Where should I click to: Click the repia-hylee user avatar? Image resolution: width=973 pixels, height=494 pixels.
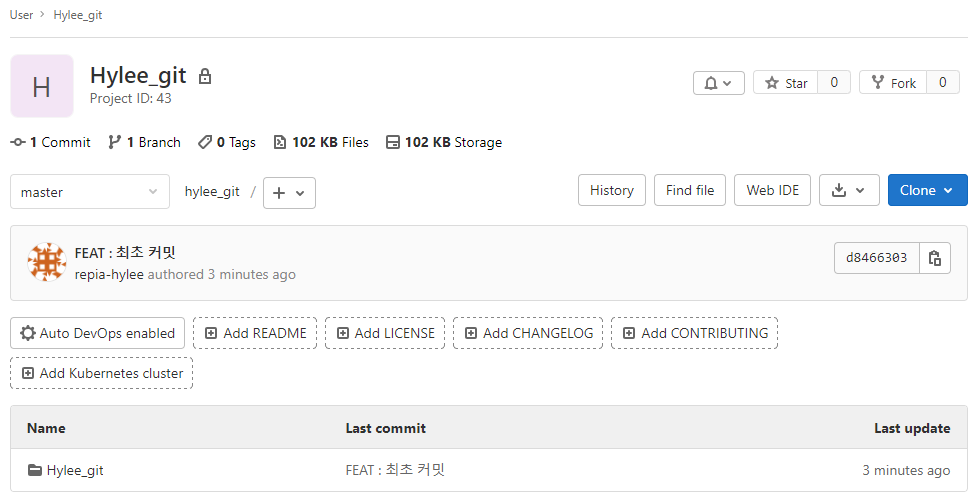tap(47, 262)
